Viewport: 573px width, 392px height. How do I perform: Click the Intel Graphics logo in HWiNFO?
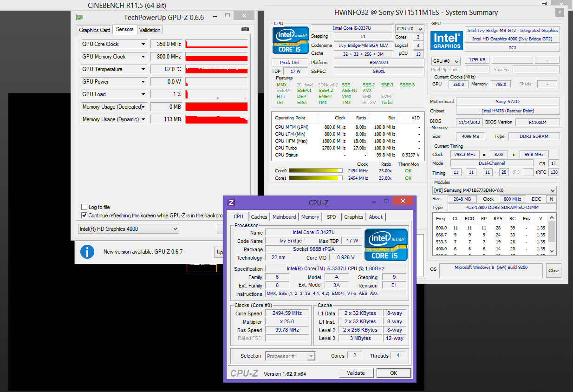pos(446,40)
